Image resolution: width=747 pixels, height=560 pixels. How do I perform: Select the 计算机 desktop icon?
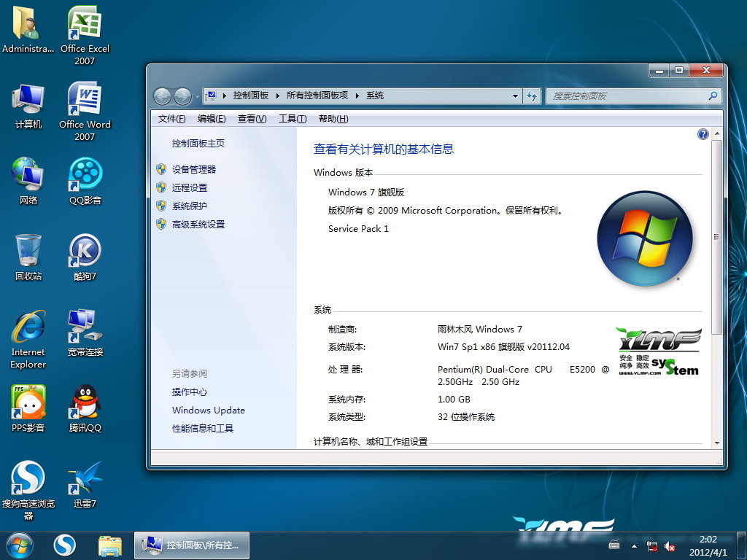[x=28, y=106]
